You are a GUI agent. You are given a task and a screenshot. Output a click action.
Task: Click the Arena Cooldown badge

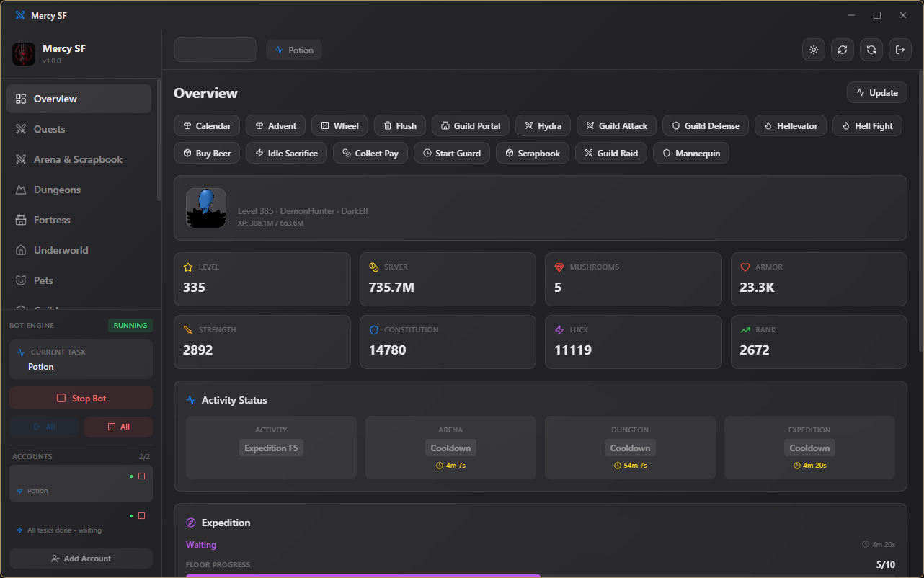[x=450, y=448]
